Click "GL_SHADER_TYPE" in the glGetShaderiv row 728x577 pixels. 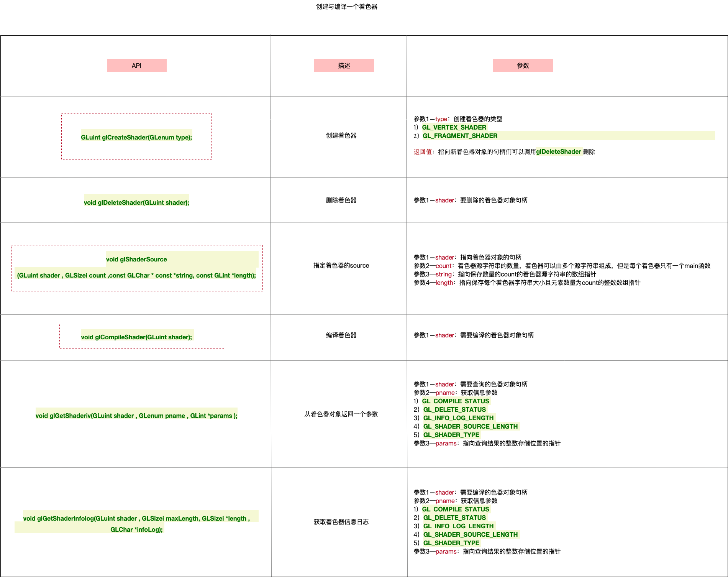451,435
